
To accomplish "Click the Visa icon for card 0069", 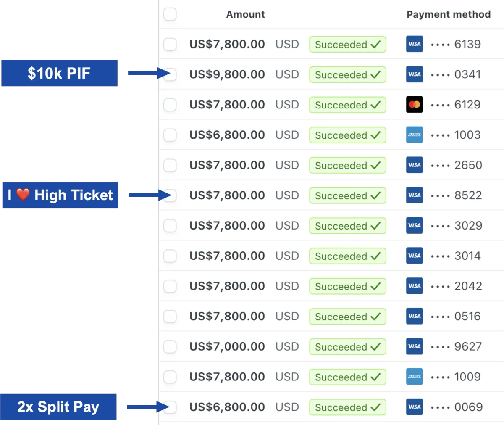I will (414, 407).
